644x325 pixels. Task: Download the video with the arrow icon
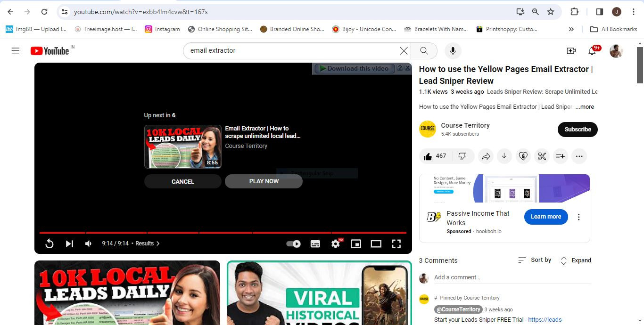point(504,156)
